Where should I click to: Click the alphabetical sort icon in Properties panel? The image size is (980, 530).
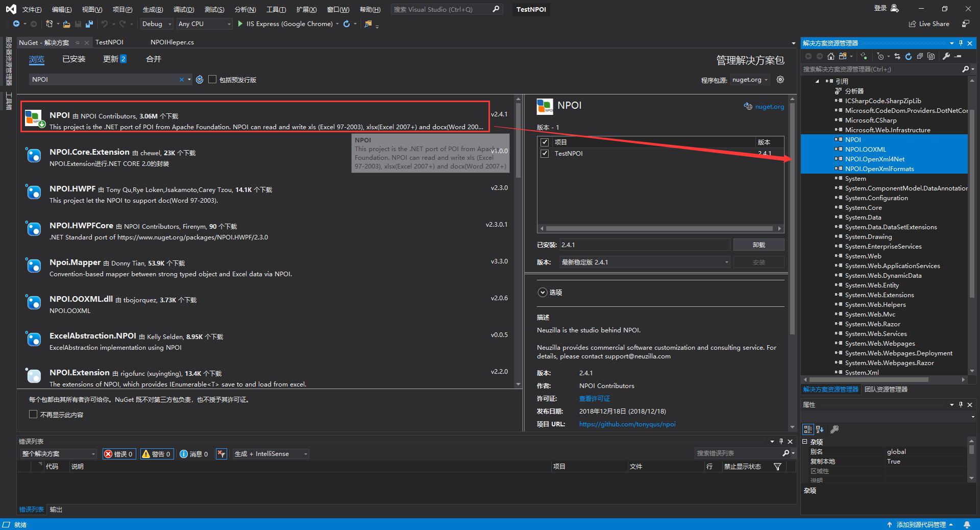click(820, 429)
